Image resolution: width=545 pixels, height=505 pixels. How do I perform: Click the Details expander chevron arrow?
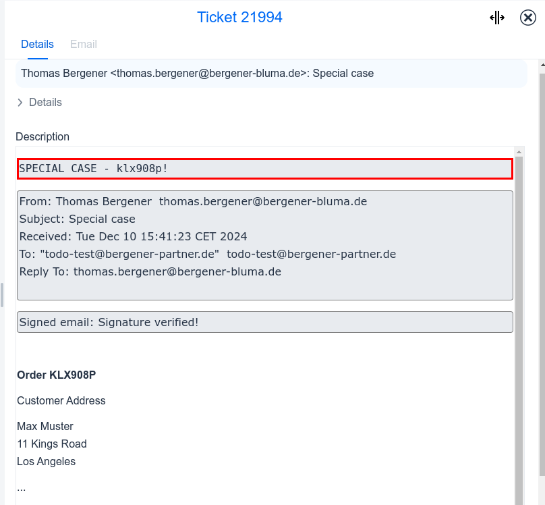click(x=20, y=103)
